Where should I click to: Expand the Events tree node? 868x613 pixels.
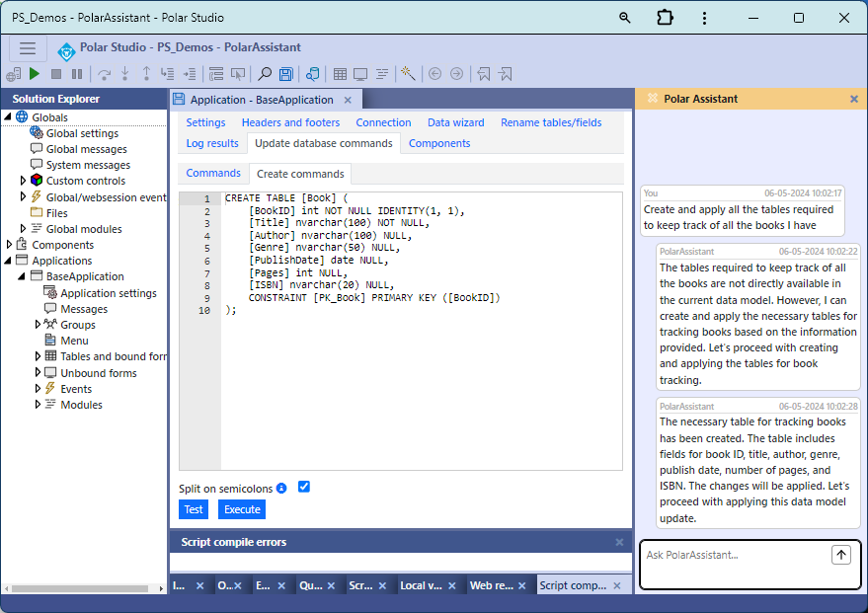pyautogui.click(x=38, y=388)
